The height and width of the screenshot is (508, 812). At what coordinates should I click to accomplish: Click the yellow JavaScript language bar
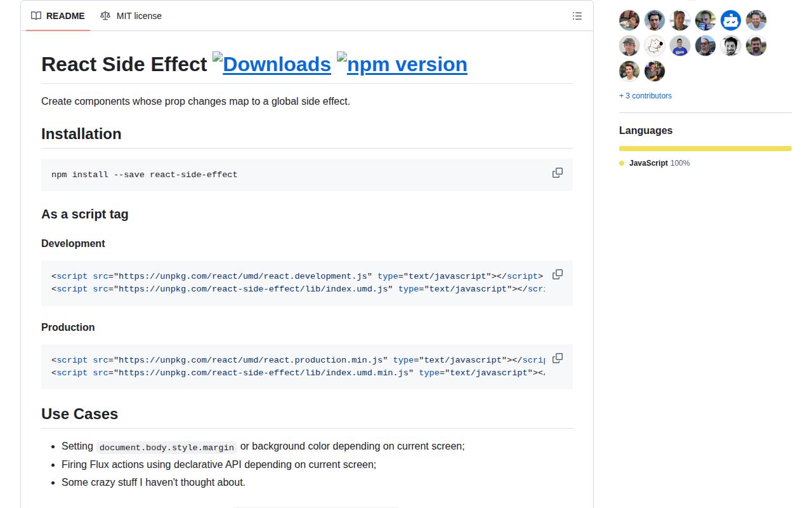(705, 149)
